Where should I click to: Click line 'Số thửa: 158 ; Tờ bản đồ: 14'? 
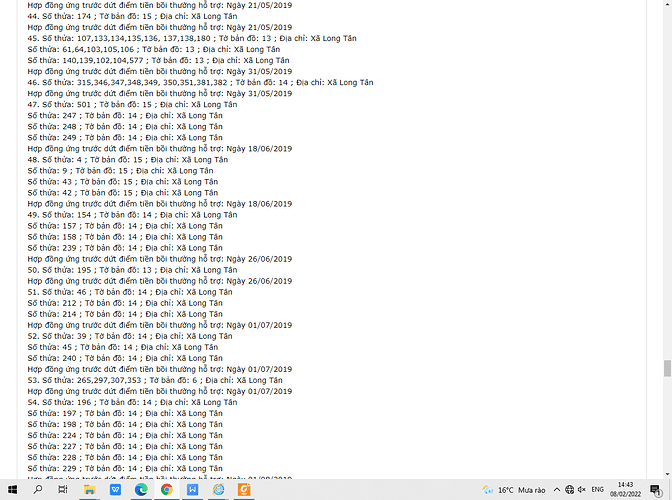[125, 237]
